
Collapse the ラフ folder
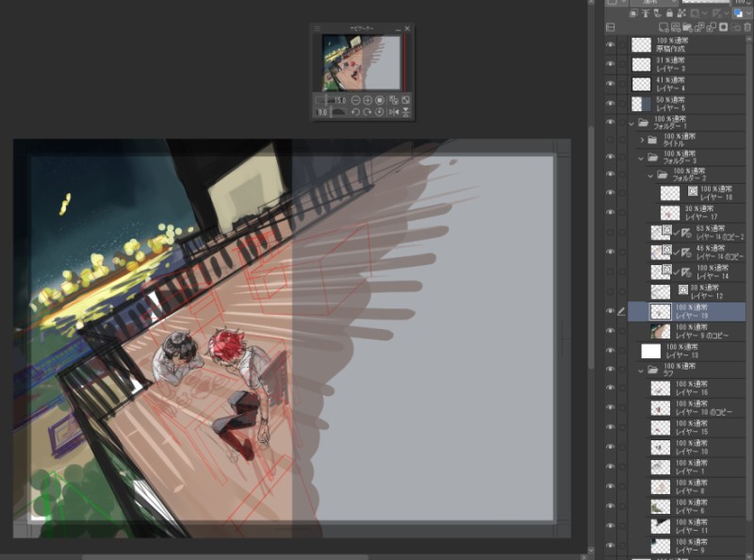tap(641, 371)
